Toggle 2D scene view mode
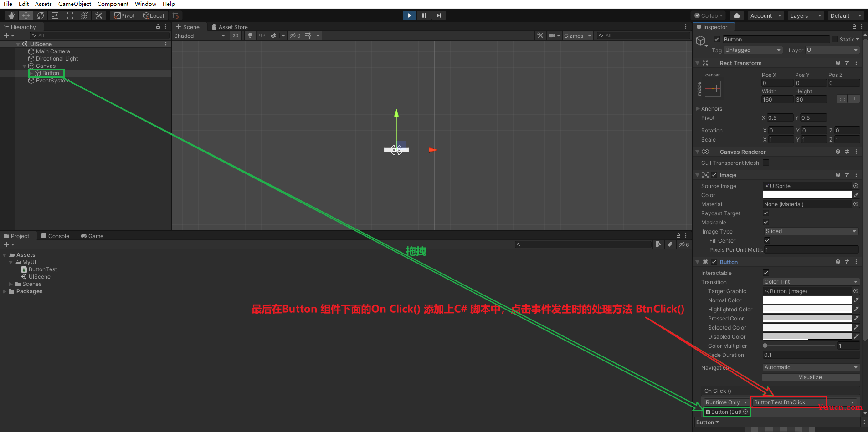868x432 pixels. click(x=236, y=36)
